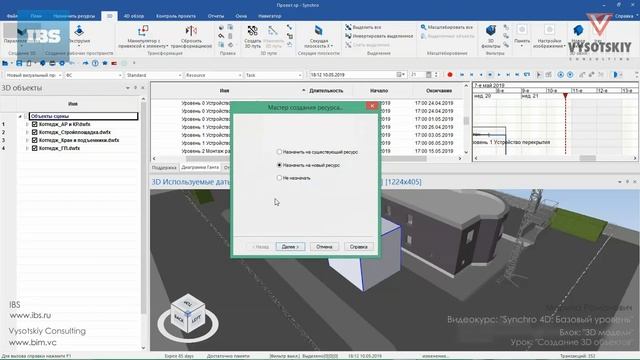The height and width of the screenshot is (360, 640).
Task: Open the 'Standard' dropdown
Action: point(153,75)
